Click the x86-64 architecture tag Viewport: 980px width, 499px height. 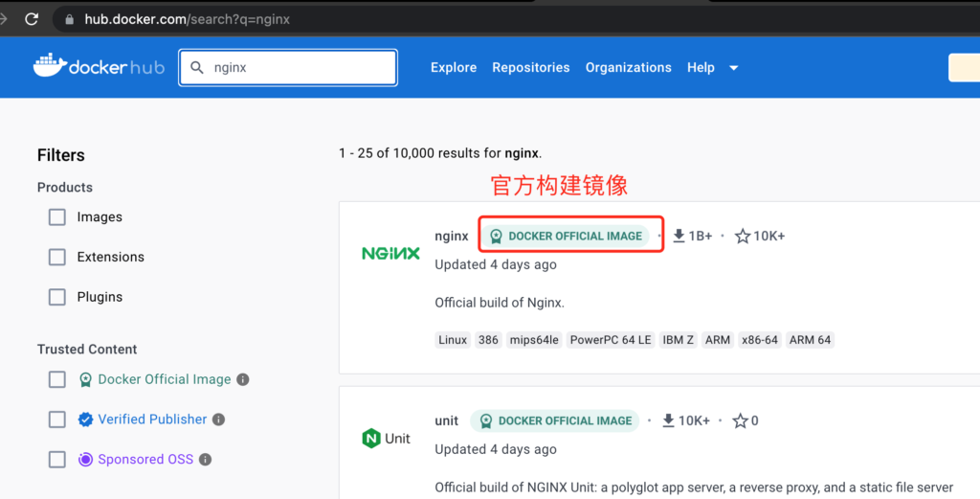759,340
